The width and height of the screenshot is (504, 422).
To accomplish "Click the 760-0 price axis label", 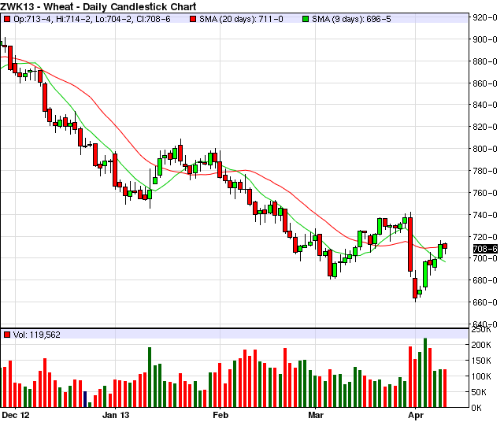I will [x=485, y=193].
